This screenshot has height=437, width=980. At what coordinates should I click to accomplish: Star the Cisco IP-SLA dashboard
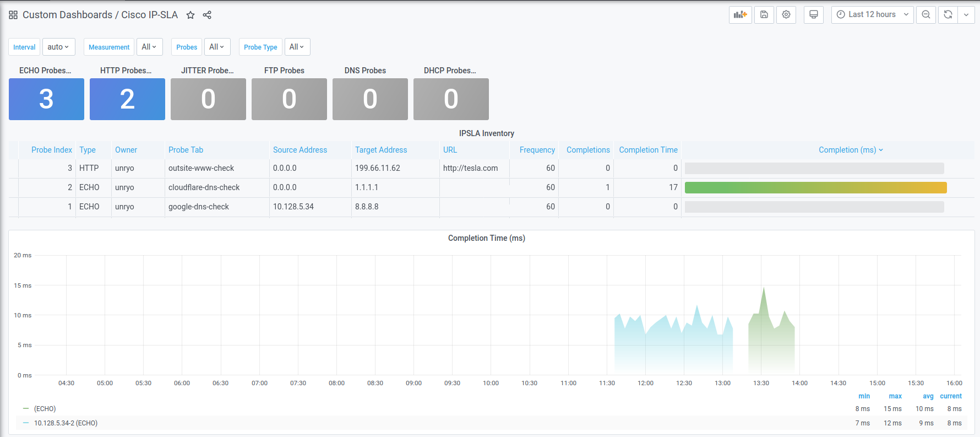click(190, 15)
